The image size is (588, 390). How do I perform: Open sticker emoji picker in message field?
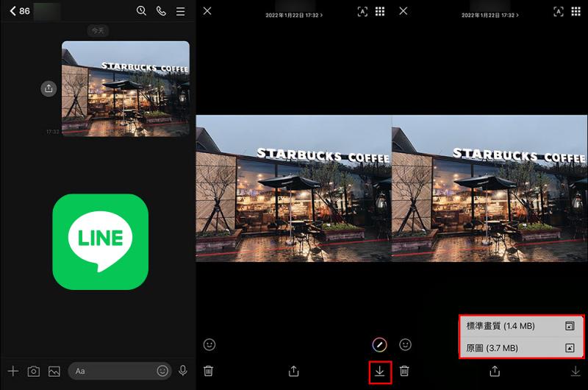point(162,371)
